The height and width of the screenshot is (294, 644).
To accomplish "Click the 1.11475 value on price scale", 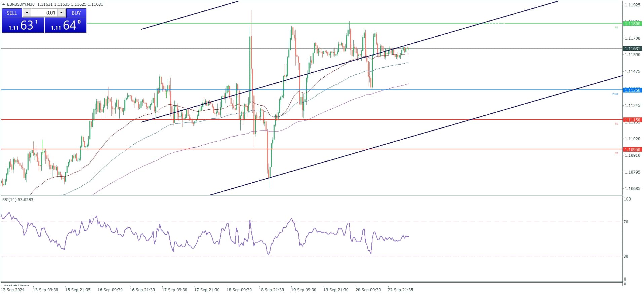I will coord(632,72).
